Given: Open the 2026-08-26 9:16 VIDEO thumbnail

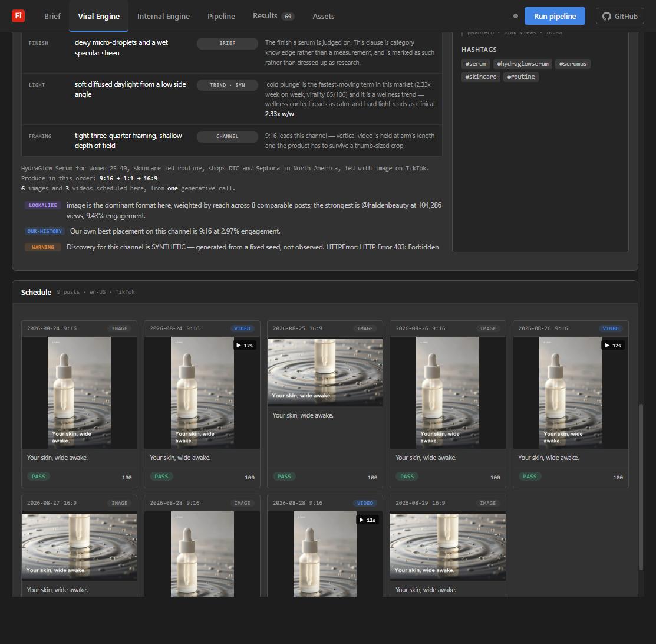Looking at the screenshot, I should coord(571,392).
